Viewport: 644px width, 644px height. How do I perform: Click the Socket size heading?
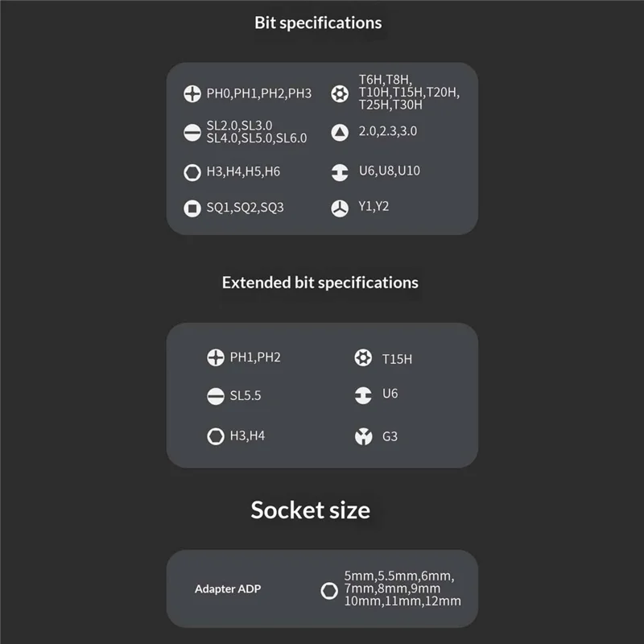click(311, 510)
